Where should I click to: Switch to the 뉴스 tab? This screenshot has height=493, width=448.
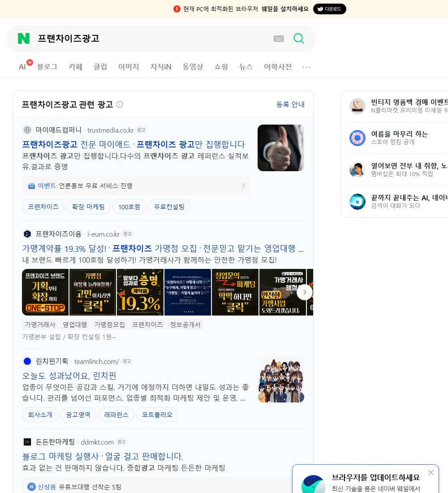point(246,67)
